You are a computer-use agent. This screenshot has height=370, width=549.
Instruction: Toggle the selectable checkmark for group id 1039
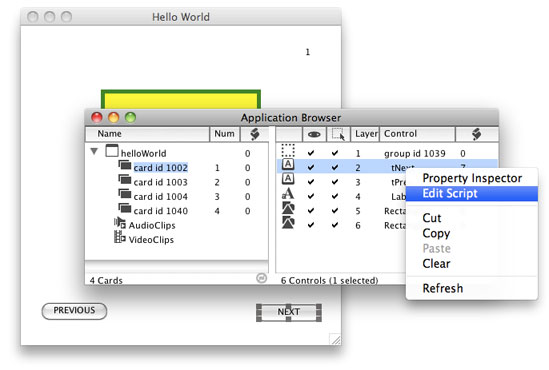pyautogui.click(x=335, y=153)
